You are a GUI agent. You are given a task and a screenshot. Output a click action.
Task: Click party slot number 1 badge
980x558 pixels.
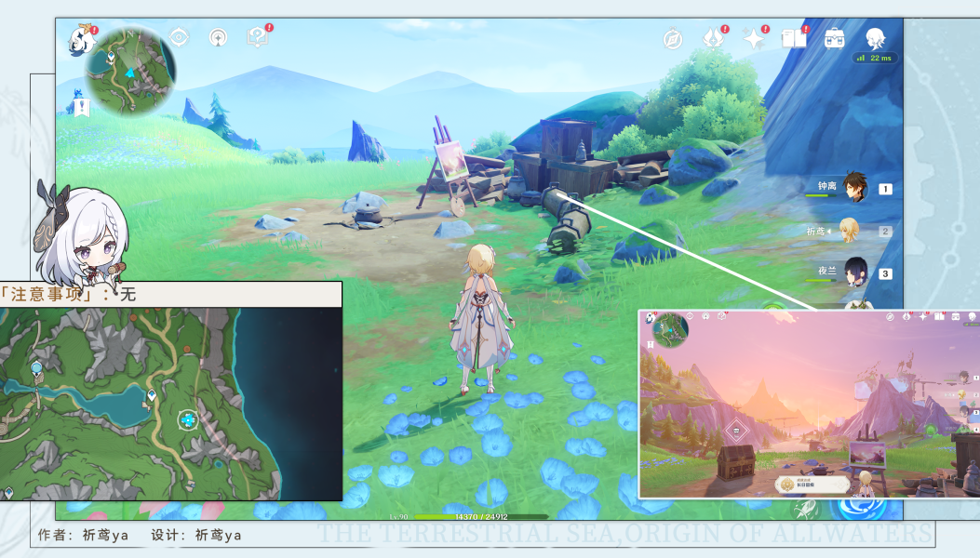coord(885,189)
